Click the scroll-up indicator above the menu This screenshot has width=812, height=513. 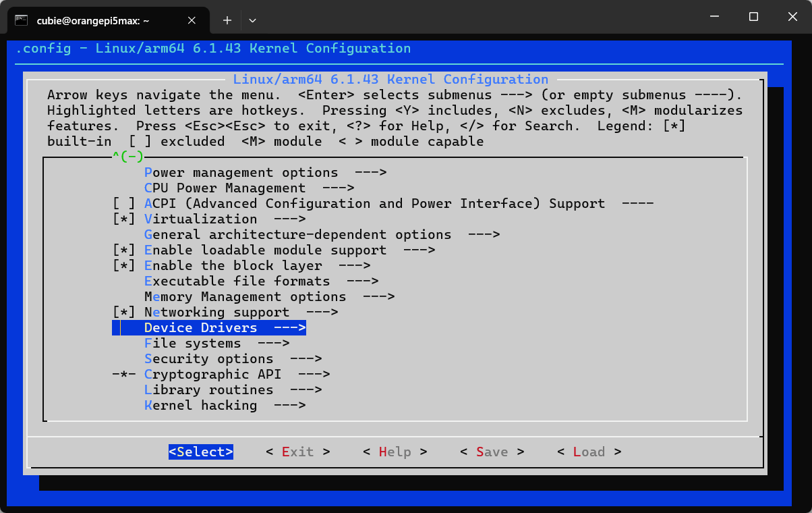pyautogui.click(x=127, y=157)
